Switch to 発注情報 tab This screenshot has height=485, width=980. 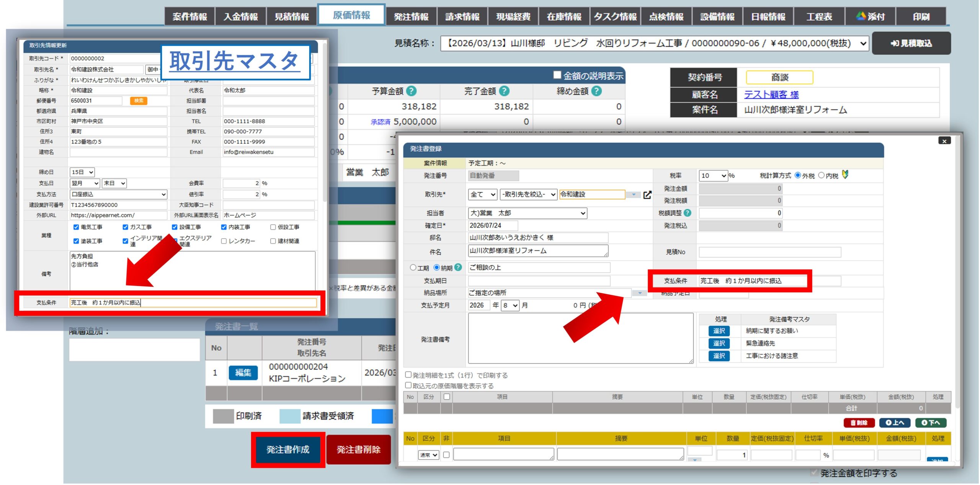[x=411, y=16]
